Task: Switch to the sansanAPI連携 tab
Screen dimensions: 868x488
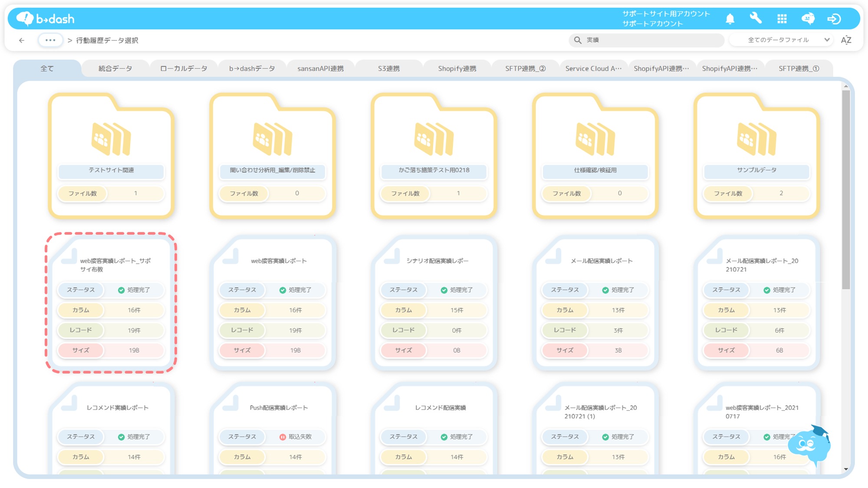Action: tap(320, 69)
